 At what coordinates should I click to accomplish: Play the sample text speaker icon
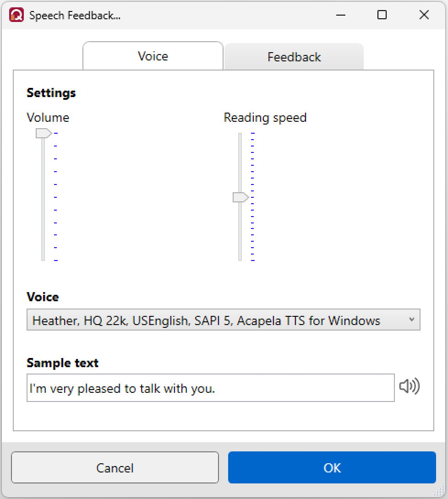(x=410, y=386)
